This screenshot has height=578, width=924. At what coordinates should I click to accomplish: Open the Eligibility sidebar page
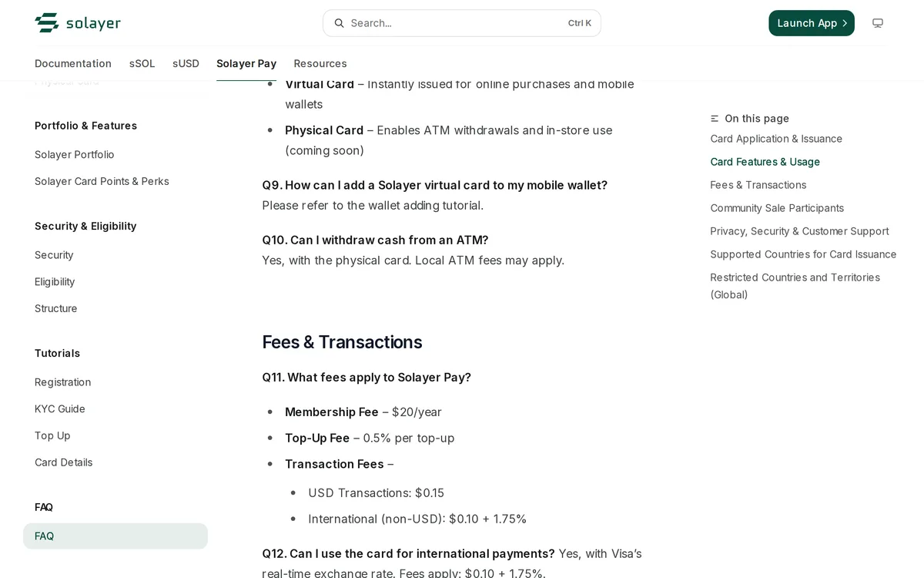click(x=55, y=281)
